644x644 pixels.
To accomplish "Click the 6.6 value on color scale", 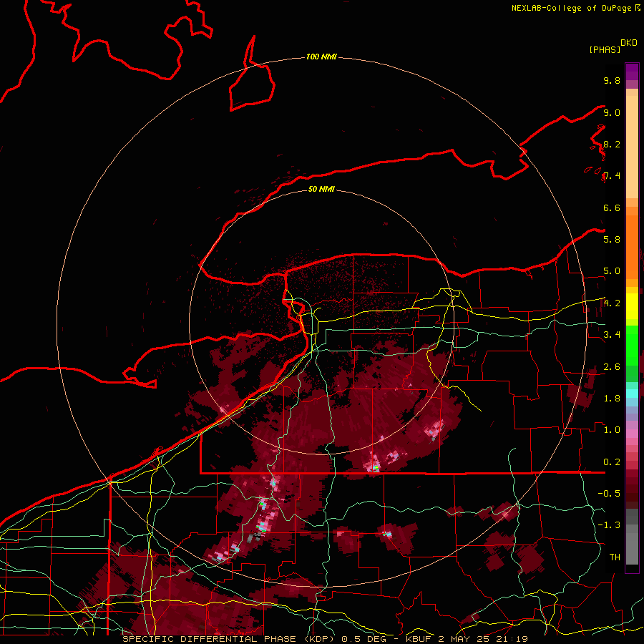I will 612,208.
